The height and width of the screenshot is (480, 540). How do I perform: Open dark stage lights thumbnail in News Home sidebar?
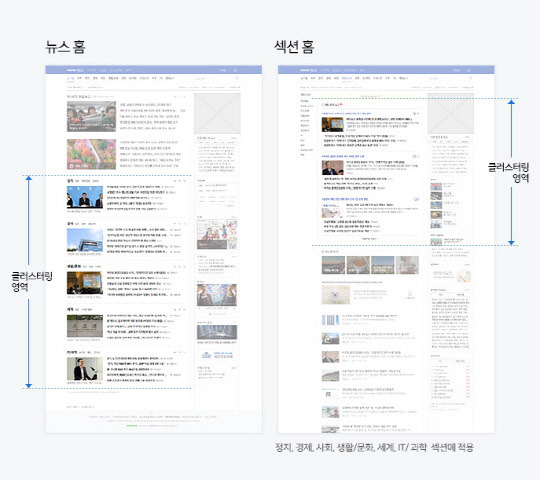click(x=217, y=332)
